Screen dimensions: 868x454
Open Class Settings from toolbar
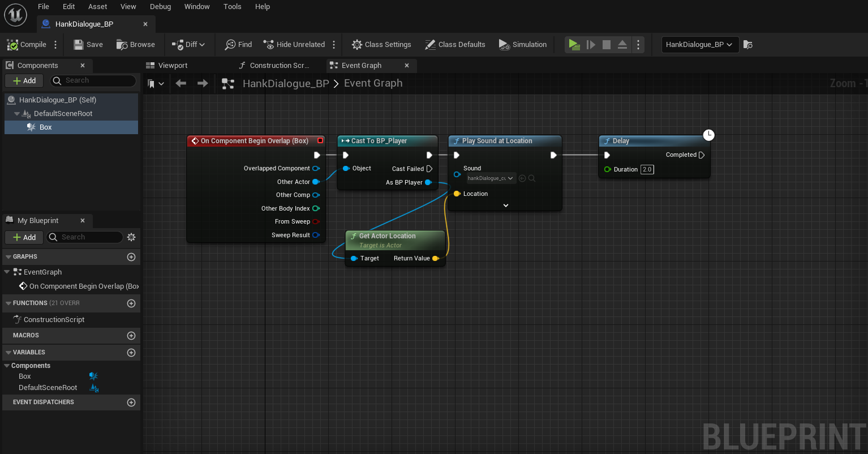click(x=381, y=45)
